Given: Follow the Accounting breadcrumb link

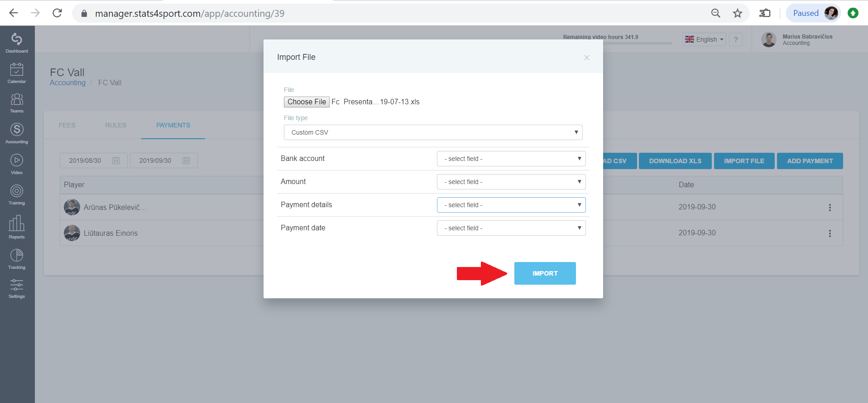Looking at the screenshot, I should (67, 83).
